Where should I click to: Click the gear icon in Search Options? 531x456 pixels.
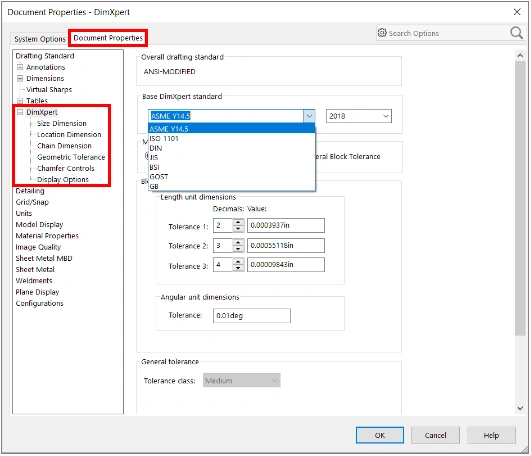click(382, 32)
